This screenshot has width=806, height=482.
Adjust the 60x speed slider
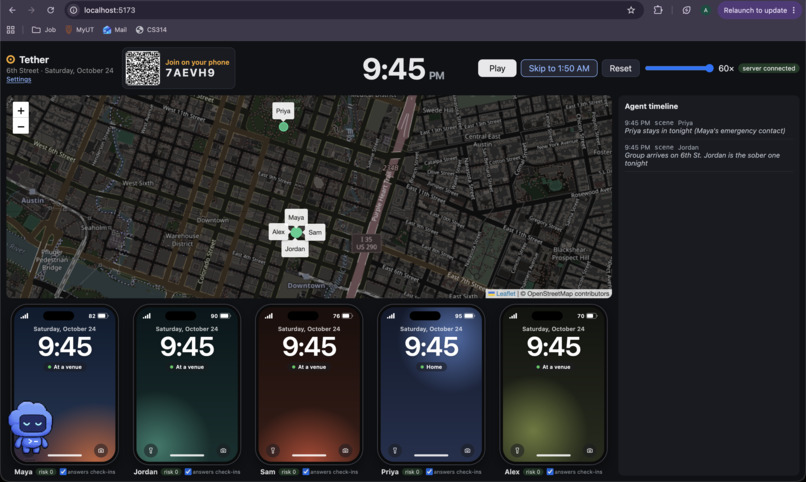[679, 68]
